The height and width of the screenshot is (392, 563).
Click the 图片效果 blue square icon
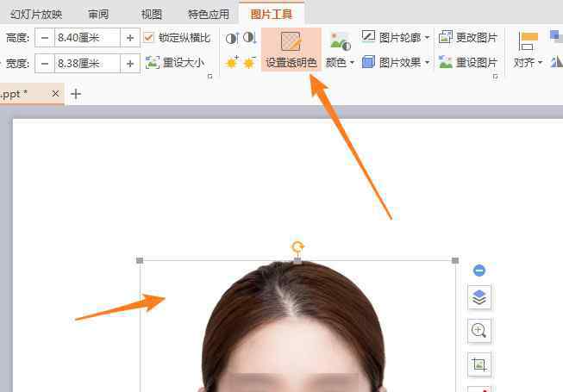tap(368, 62)
